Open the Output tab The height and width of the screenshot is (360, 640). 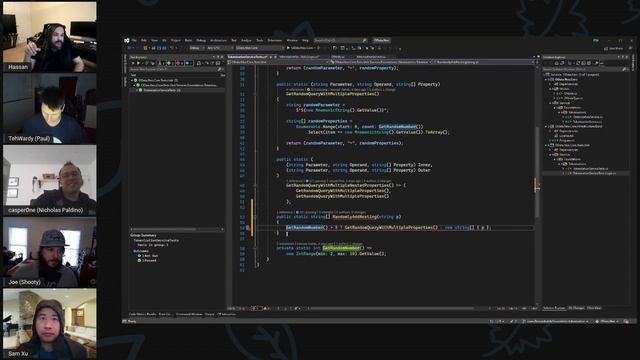pyautogui.click(x=210, y=314)
